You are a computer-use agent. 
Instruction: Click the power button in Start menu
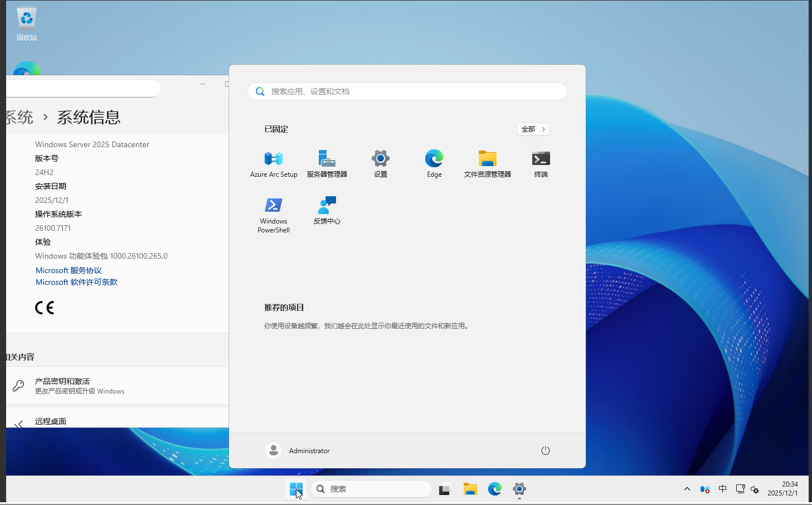click(546, 450)
